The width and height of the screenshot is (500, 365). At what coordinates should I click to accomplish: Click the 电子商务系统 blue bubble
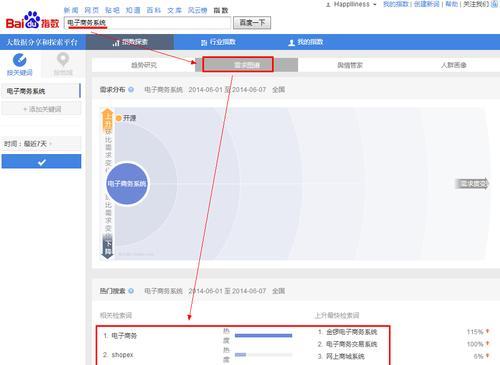click(127, 184)
